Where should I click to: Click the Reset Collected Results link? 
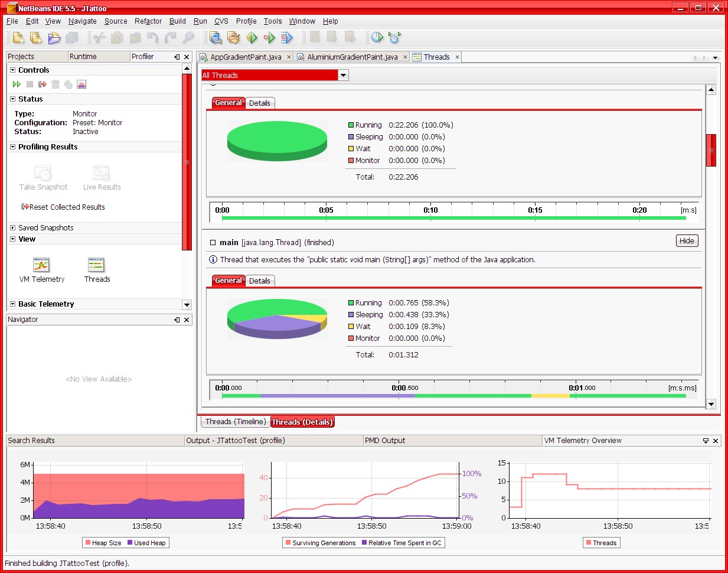[x=63, y=207]
